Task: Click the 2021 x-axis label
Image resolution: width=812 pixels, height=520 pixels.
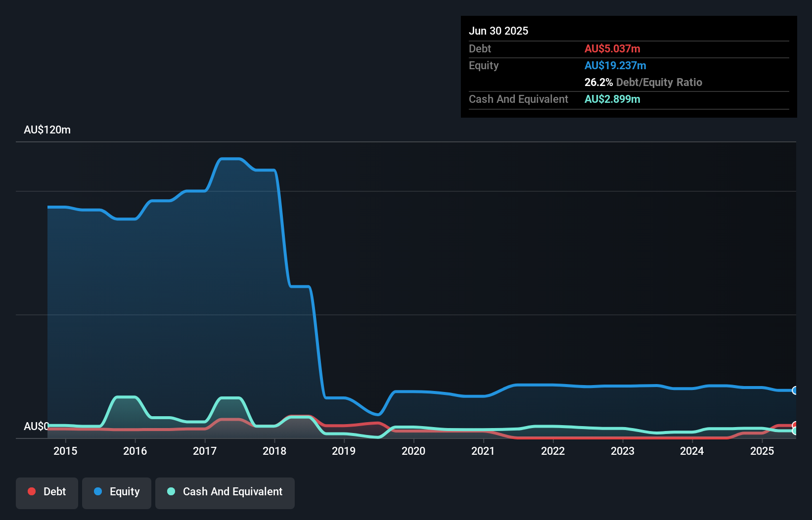Action: pyautogui.click(x=483, y=451)
